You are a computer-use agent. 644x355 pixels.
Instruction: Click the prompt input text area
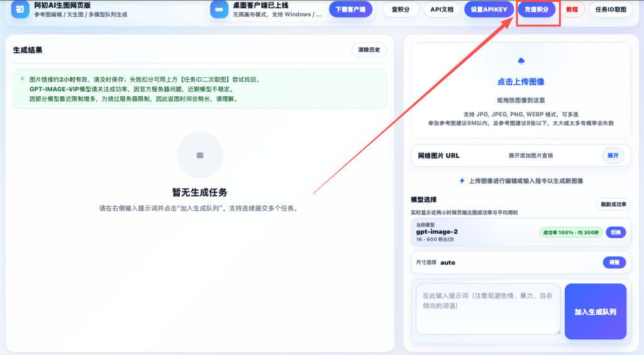(488, 309)
